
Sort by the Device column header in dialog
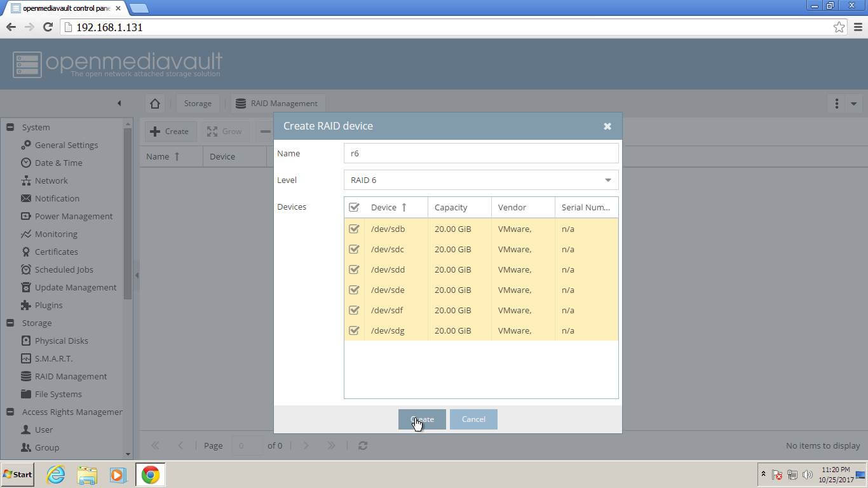click(x=396, y=207)
